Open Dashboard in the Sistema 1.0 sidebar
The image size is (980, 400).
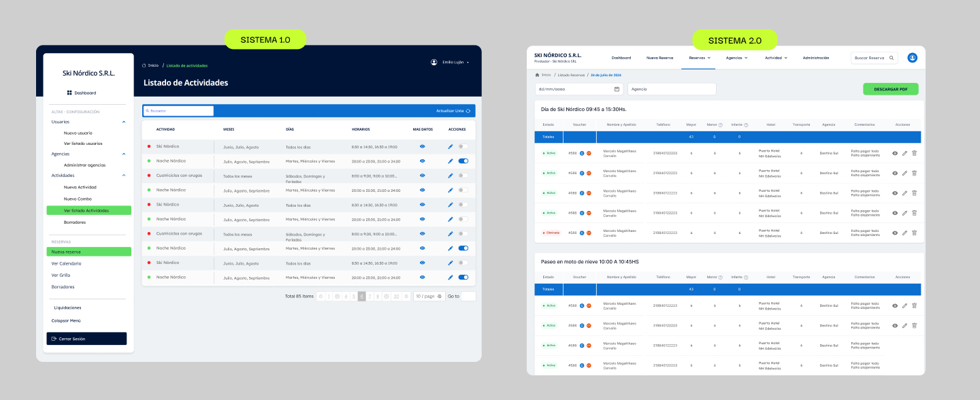(82, 93)
